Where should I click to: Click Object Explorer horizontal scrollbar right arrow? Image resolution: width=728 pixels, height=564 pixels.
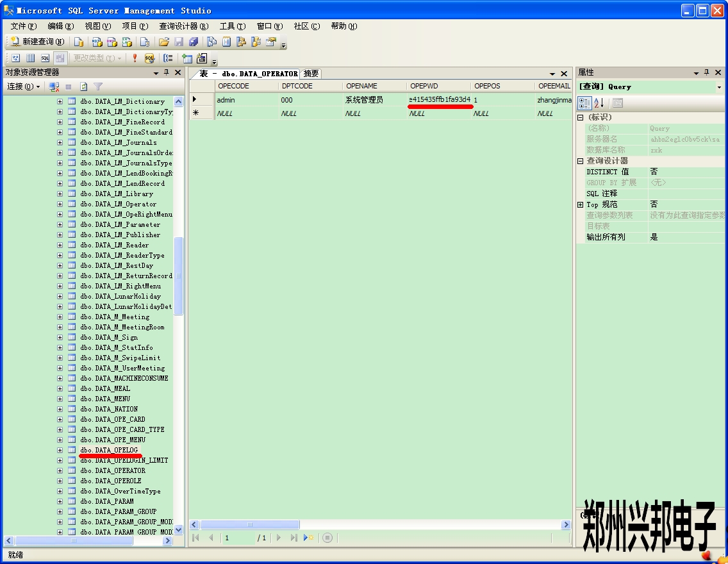click(x=168, y=541)
